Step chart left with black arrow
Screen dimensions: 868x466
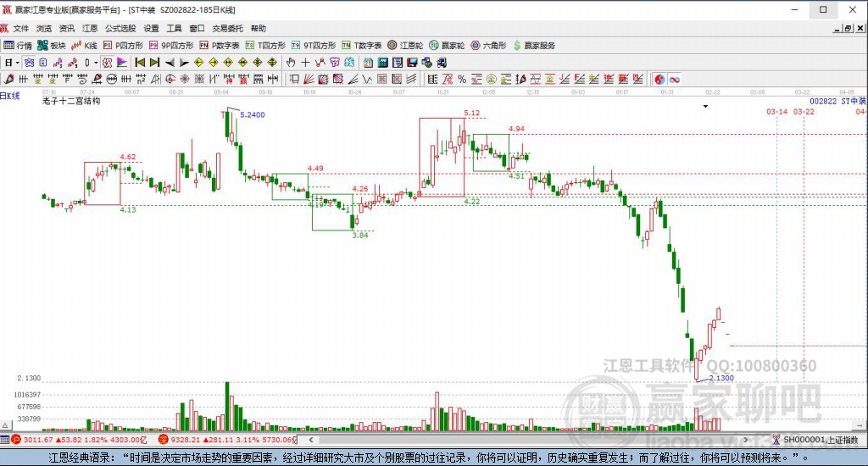(170, 63)
